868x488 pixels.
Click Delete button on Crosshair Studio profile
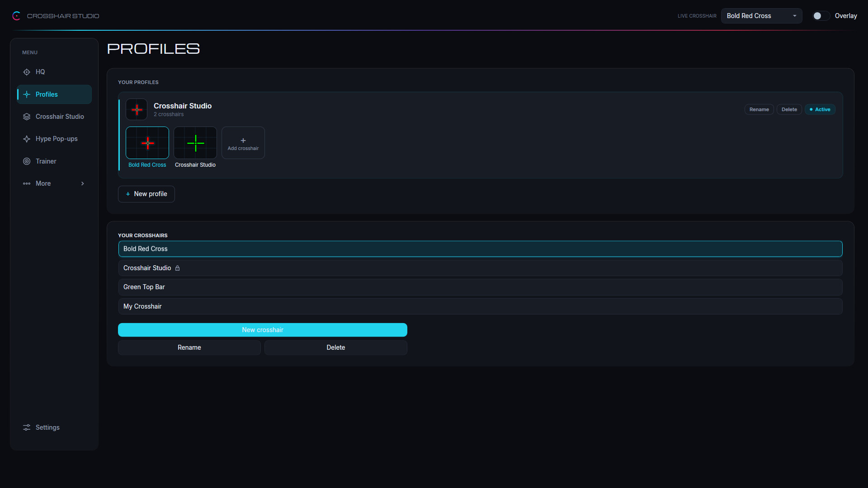pos(789,109)
